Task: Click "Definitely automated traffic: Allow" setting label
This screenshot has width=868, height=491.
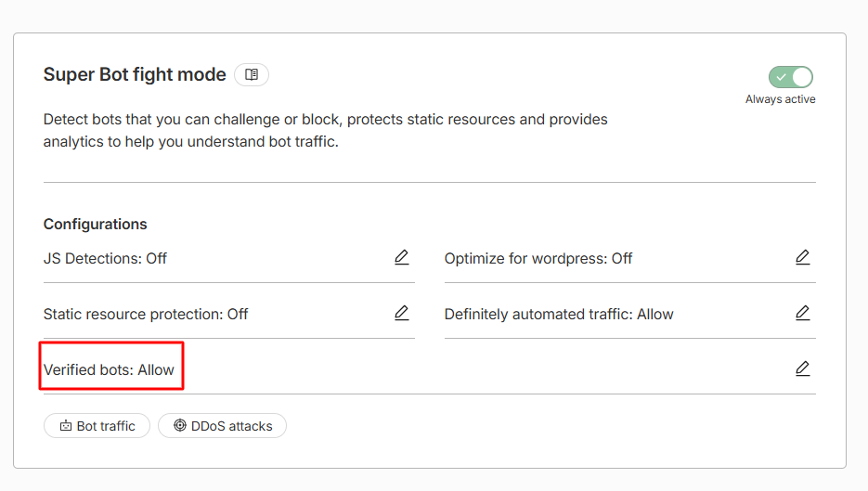Action: pos(559,315)
